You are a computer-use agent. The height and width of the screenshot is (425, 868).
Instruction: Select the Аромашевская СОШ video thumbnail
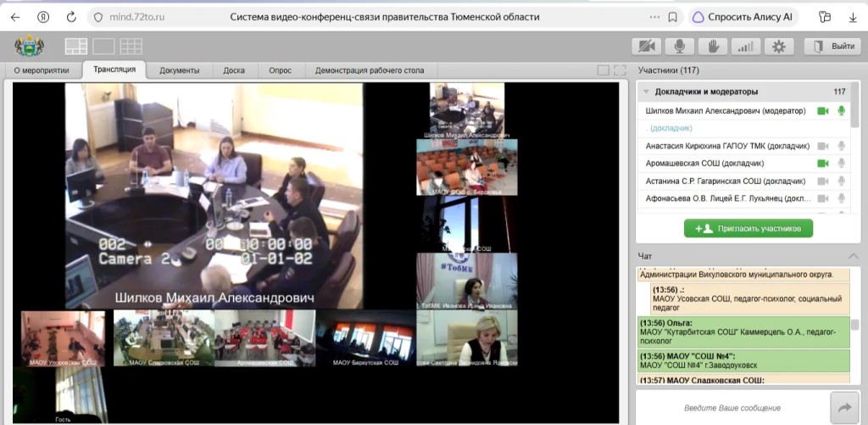[265, 338]
